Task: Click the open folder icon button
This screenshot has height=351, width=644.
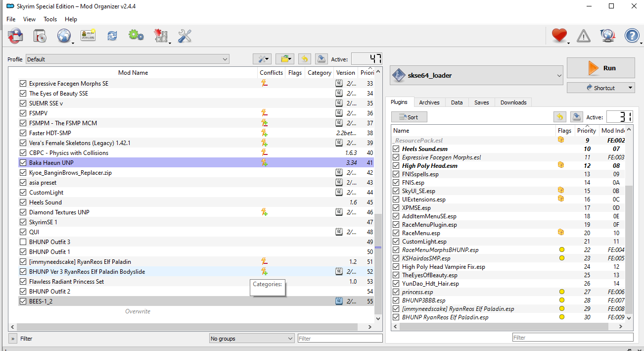Action: 285,59
